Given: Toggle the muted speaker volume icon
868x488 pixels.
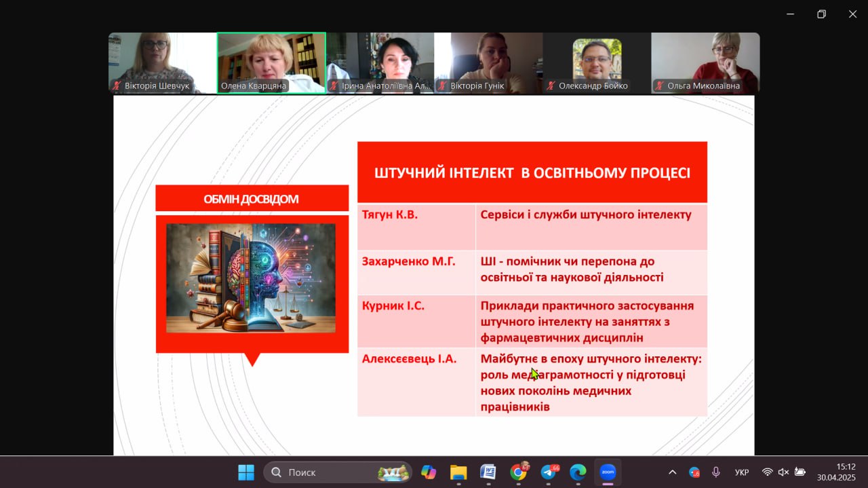Looking at the screenshot, I should [783, 472].
